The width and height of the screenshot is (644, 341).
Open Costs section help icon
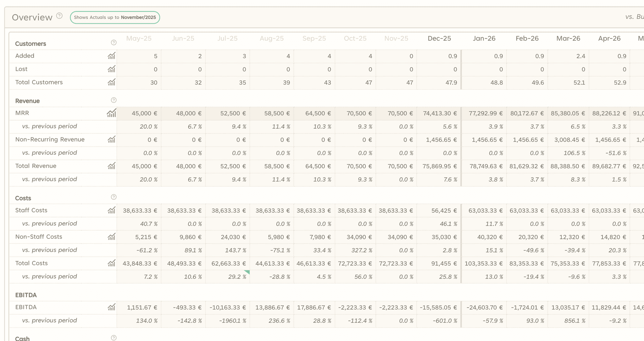[x=114, y=197]
